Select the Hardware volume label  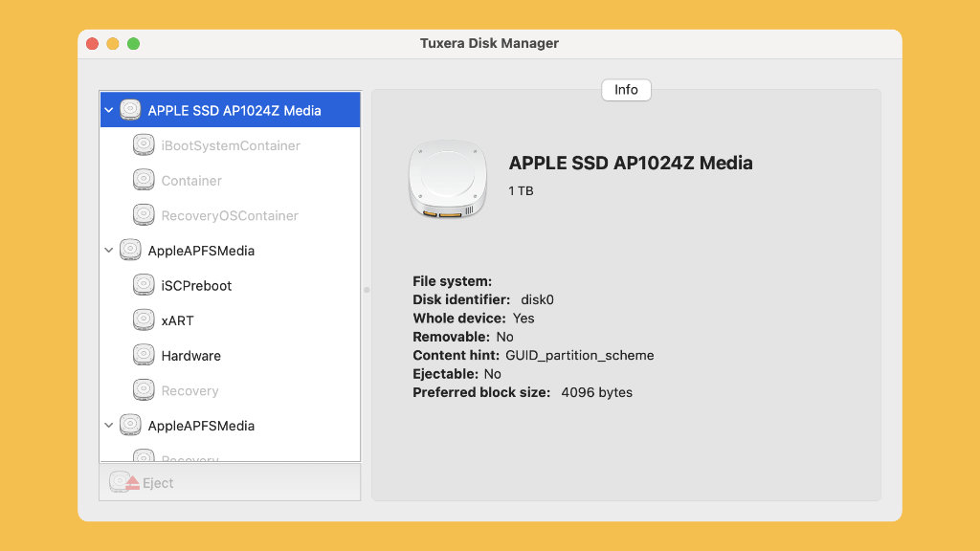[190, 356]
